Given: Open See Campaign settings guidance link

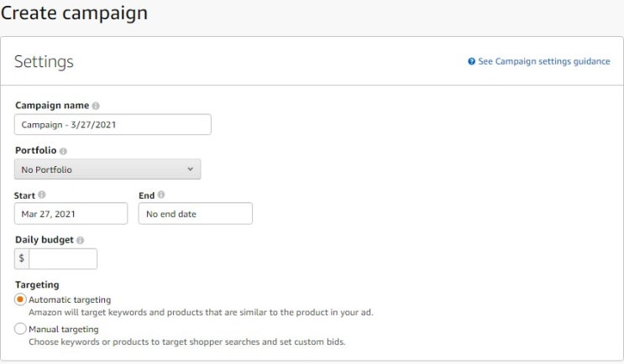Looking at the screenshot, I should (x=543, y=61).
